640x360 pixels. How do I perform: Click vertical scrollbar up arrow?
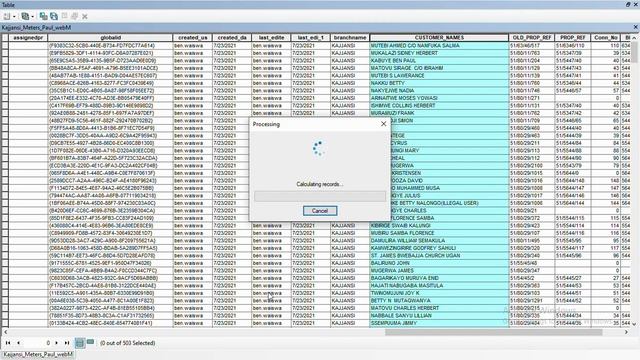pos(634,38)
